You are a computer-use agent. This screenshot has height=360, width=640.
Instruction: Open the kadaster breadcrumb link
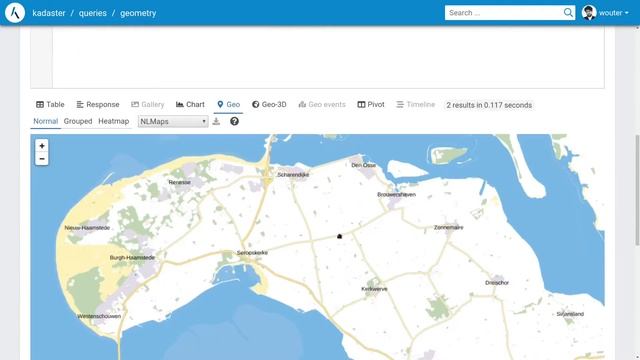point(49,13)
